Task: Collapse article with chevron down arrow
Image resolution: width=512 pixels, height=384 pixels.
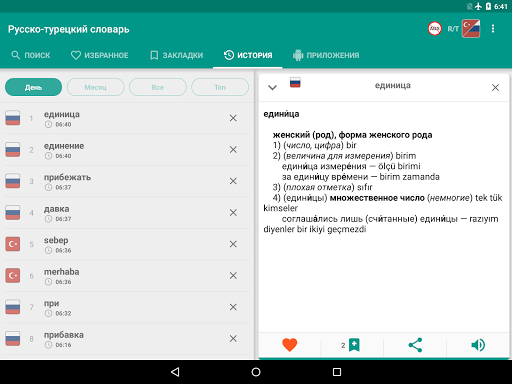Action: coord(272,87)
